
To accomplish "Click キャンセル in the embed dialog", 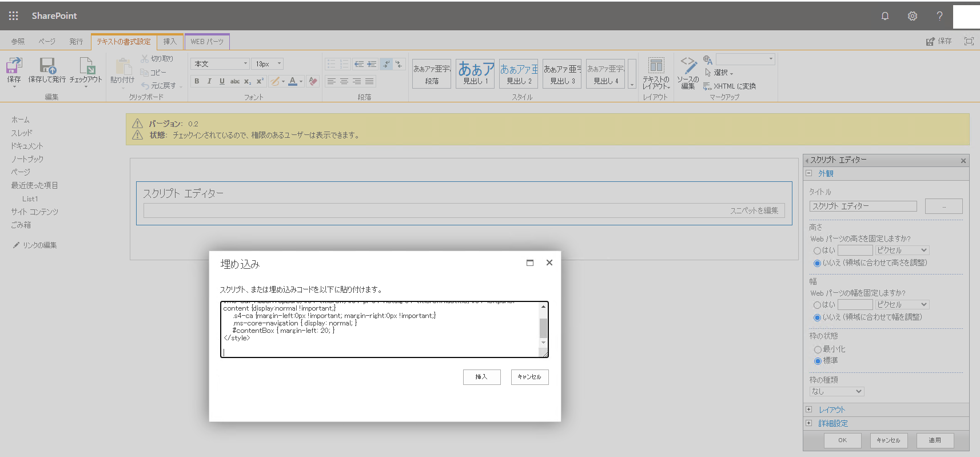I will click(529, 377).
